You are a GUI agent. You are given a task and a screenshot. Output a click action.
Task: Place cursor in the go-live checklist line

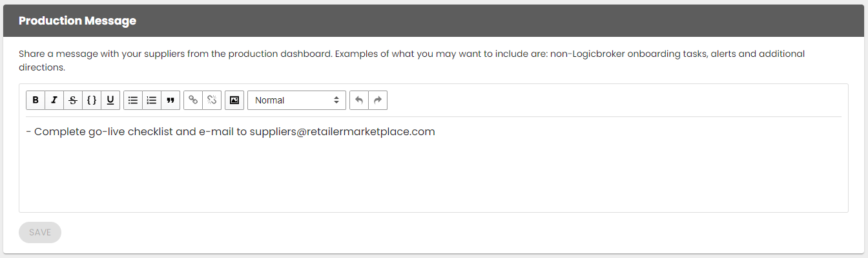[231, 132]
